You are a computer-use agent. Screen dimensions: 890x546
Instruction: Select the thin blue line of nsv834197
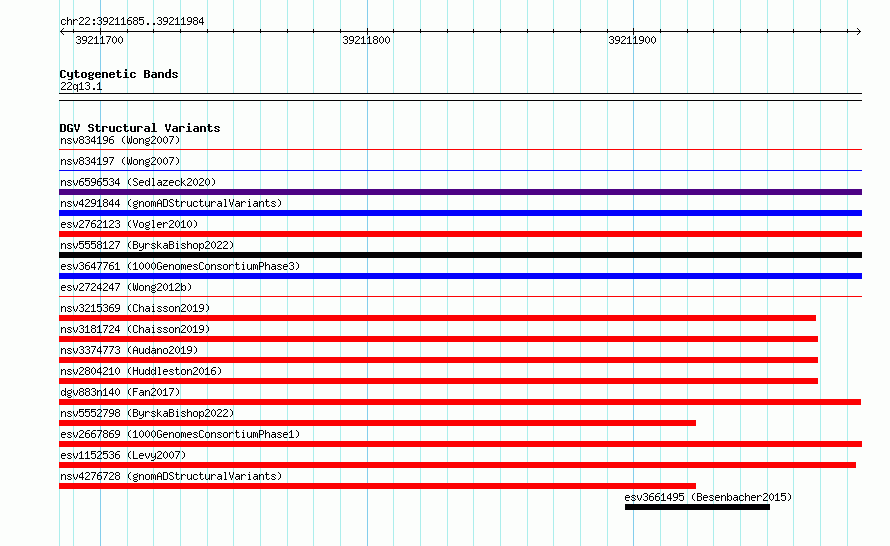click(460, 171)
